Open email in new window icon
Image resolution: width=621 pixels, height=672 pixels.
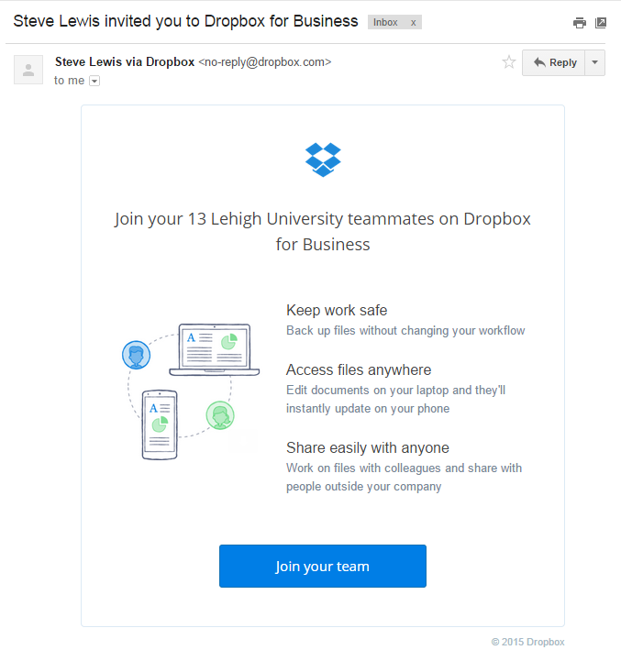coord(601,23)
